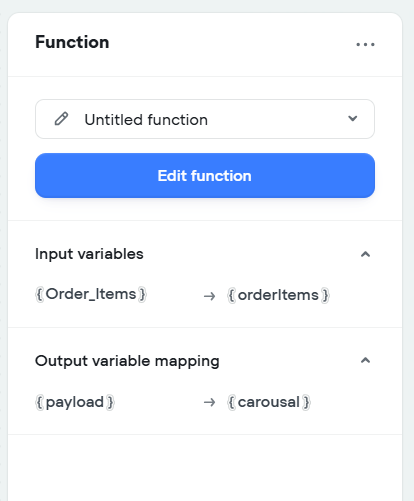414x501 pixels.
Task: Click the Input variables heading
Action: click(x=89, y=254)
